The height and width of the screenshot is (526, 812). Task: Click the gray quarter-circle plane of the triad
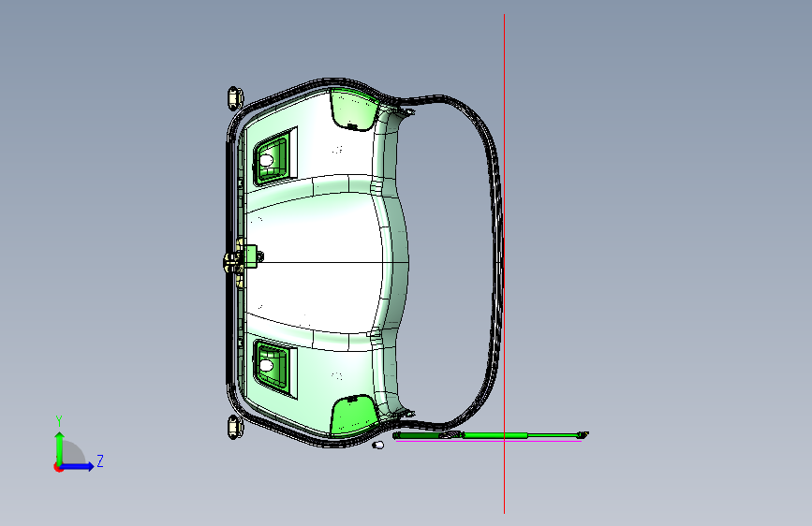point(73,454)
